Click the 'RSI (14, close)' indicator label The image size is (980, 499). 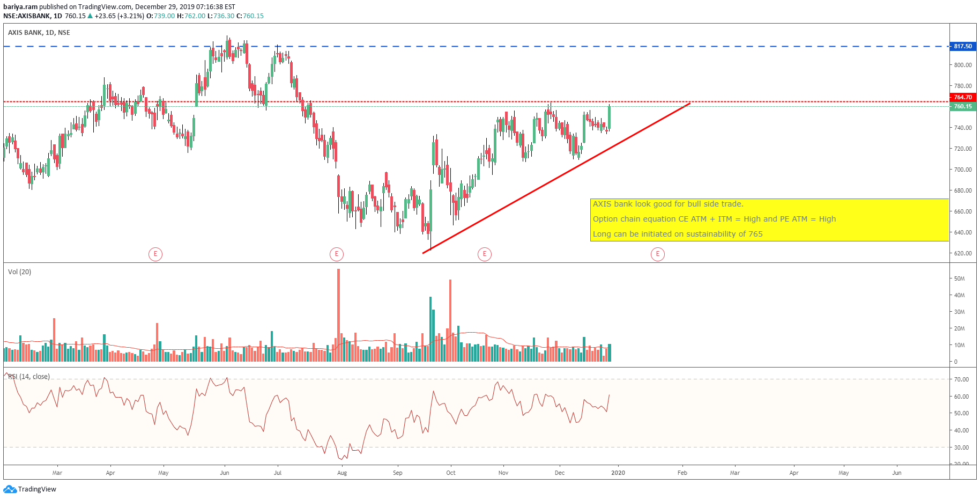click(29, 377)
